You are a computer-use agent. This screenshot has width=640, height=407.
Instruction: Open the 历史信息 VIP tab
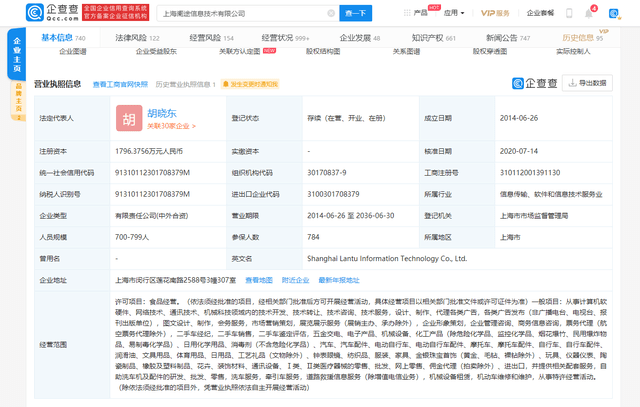[582, 38]
